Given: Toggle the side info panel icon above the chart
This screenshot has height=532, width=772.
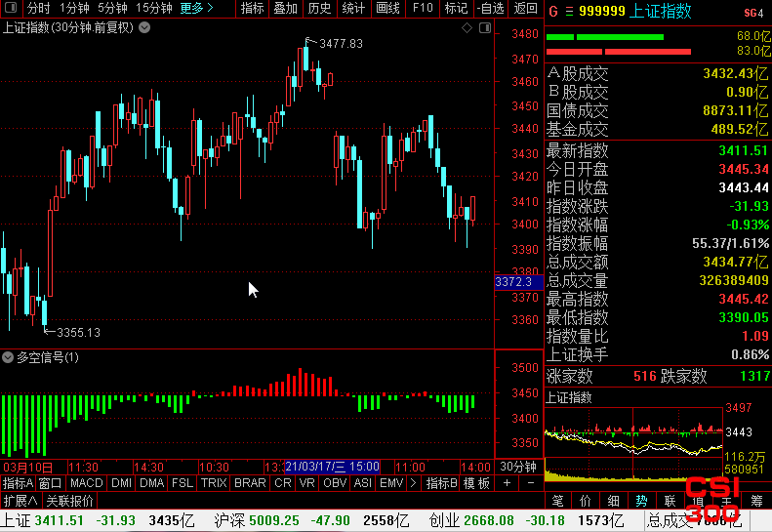Looking at the screenshot, I should click(x=485, y=28).
